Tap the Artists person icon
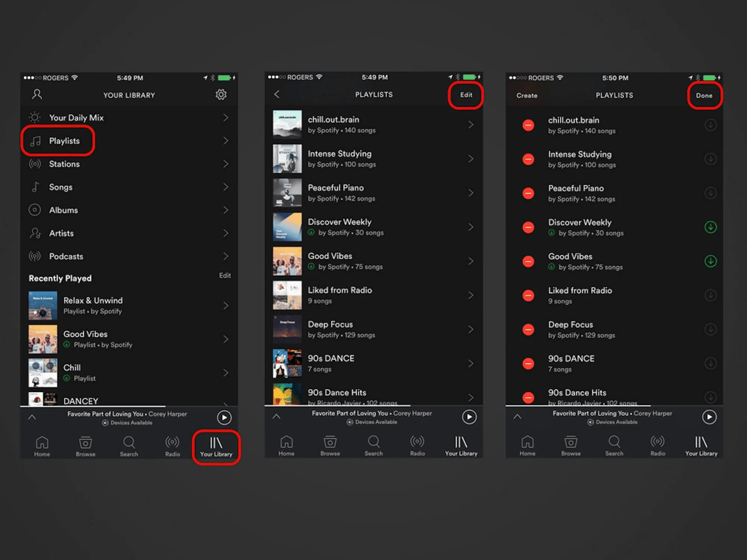Screen dimensions: 747x560 pyautogui.click(x=35, y=233)
